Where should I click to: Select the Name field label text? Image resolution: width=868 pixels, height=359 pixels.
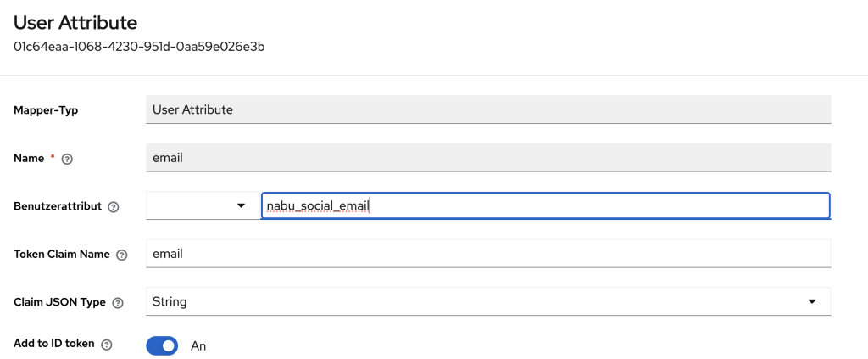coord(30,158)
